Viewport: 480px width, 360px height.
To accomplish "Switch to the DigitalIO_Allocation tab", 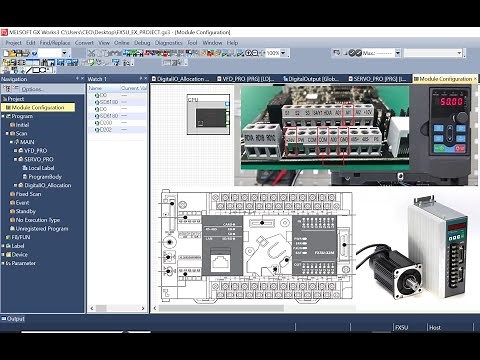I will pyautogui.click(x=180, y=79).
